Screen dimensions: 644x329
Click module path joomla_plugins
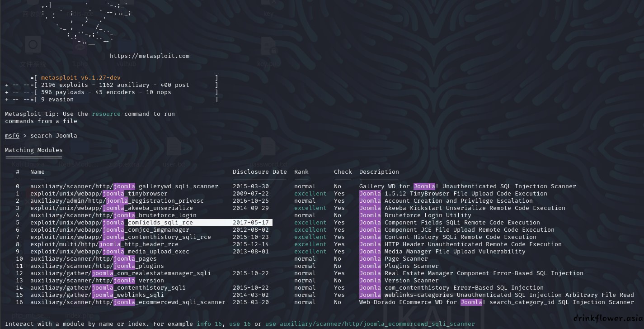pos(97,266)
